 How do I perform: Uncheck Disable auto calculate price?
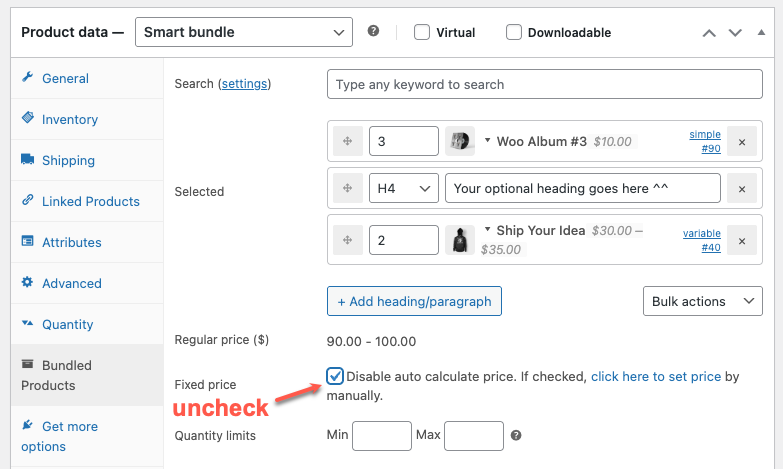pyautogui.click(x=335, y=376)
